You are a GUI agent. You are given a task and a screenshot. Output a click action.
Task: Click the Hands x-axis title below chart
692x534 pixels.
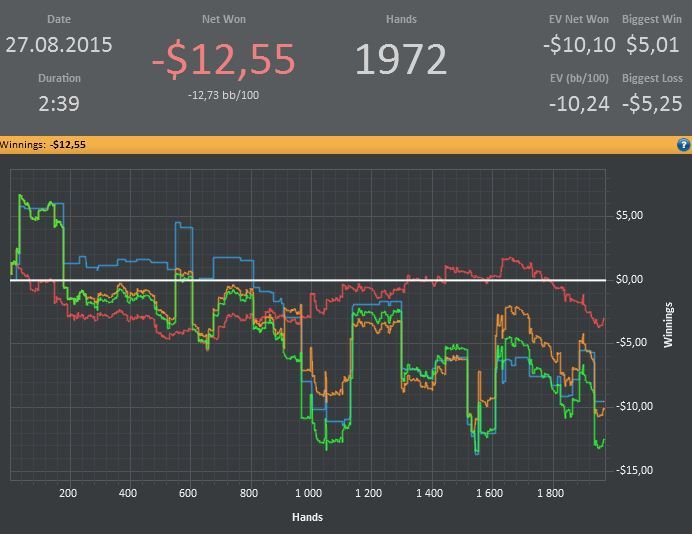[x=307, y=517]
